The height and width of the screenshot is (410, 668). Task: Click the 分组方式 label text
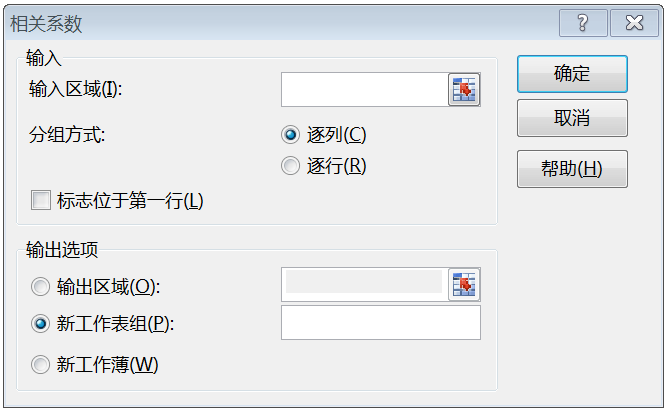pos(67,135)
